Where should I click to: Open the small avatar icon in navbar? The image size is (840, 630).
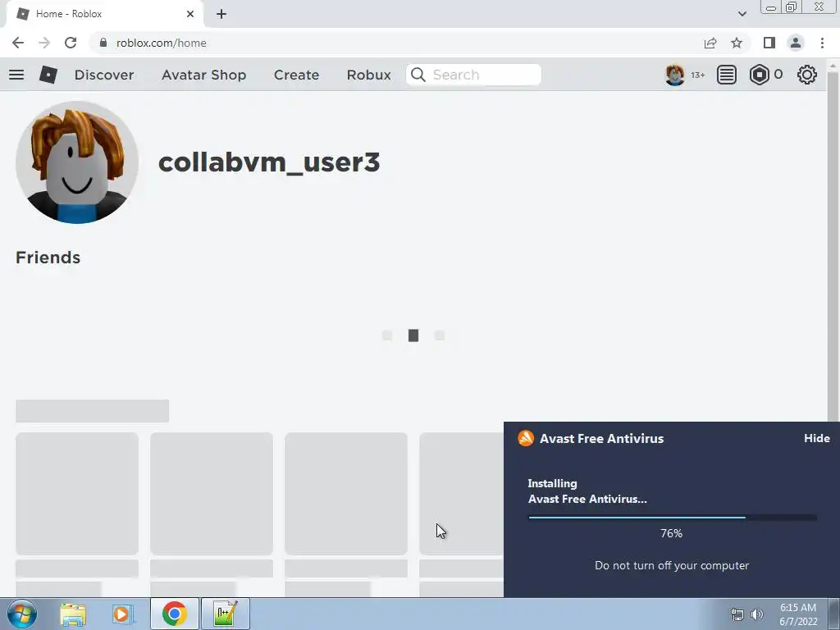674,75
